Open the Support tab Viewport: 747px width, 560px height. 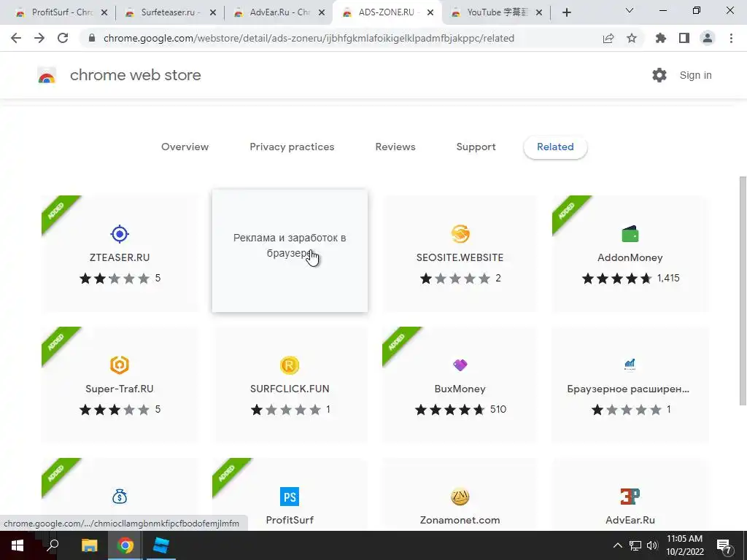(x=476, y=147)
